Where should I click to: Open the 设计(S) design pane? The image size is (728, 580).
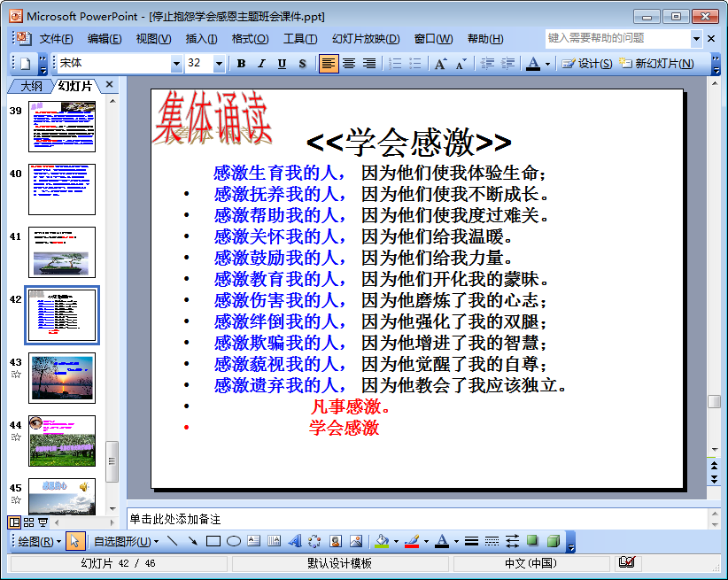[587, 64]
